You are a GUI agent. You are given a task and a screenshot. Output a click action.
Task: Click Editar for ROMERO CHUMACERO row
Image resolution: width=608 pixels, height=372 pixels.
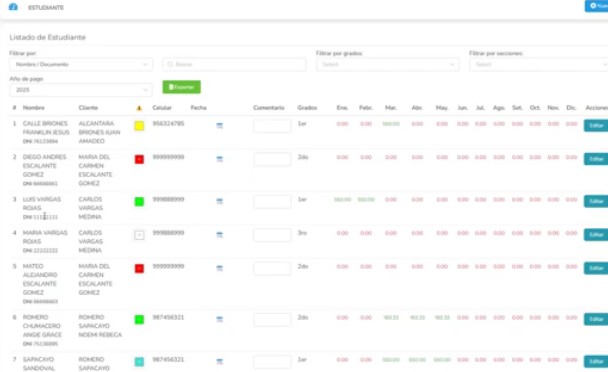(596, 319)
